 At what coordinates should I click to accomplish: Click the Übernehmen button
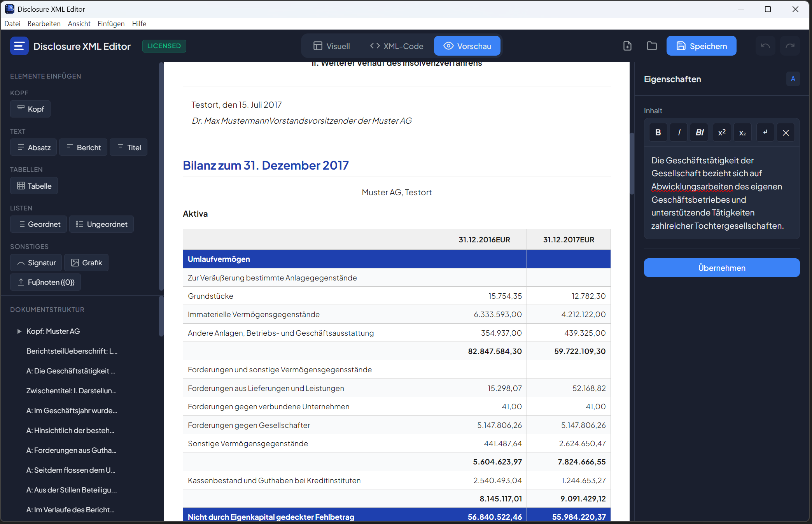click(x=721, y=268)
